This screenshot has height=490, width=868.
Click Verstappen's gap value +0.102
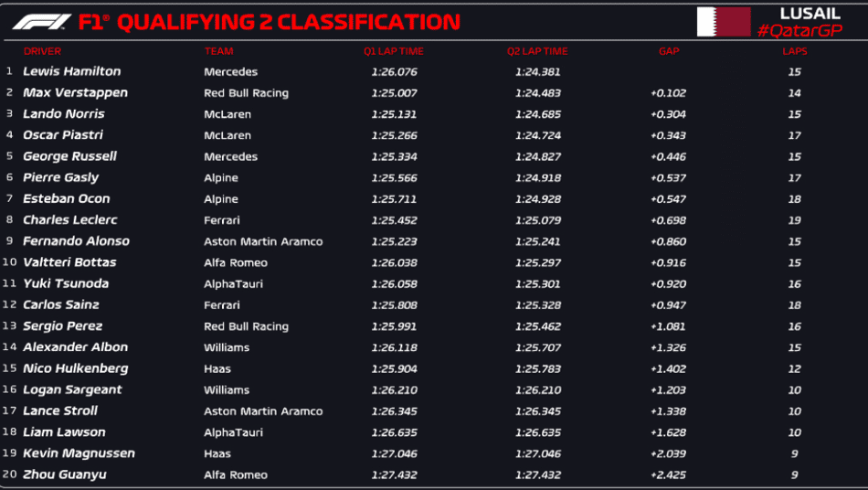pyautogui.click(x=668, y=93)
